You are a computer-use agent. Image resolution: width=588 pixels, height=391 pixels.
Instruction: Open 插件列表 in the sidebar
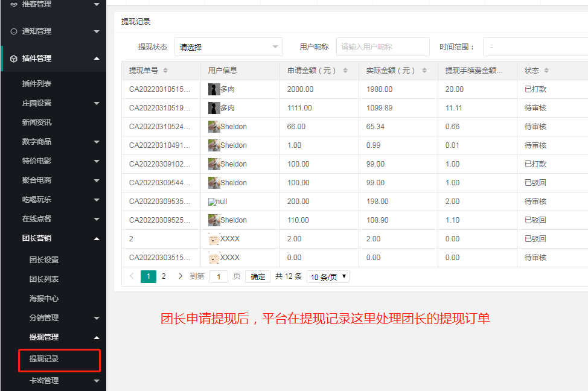[x=37, y=84]
